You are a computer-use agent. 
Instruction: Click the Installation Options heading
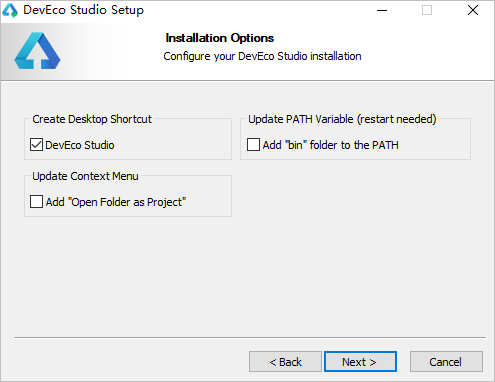(x=220, y=38)
